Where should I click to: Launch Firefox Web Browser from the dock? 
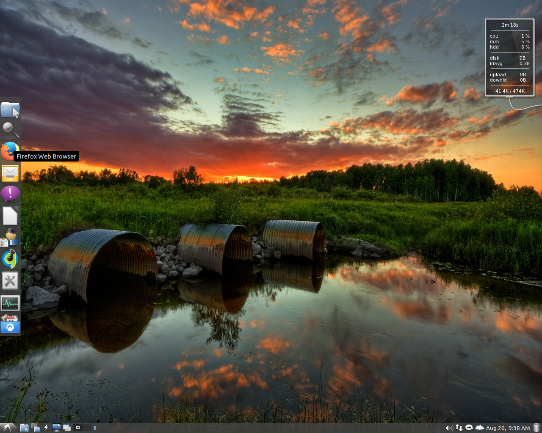9,151
